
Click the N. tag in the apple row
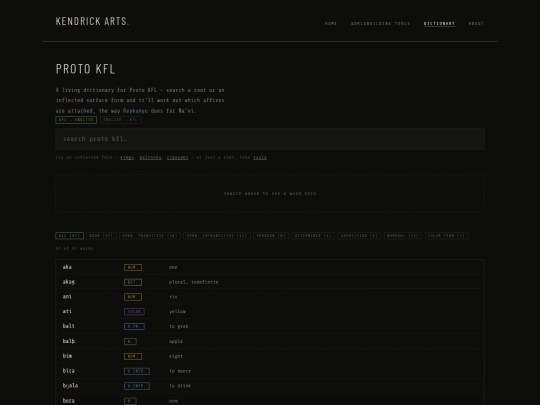click(x=130, y=342)
